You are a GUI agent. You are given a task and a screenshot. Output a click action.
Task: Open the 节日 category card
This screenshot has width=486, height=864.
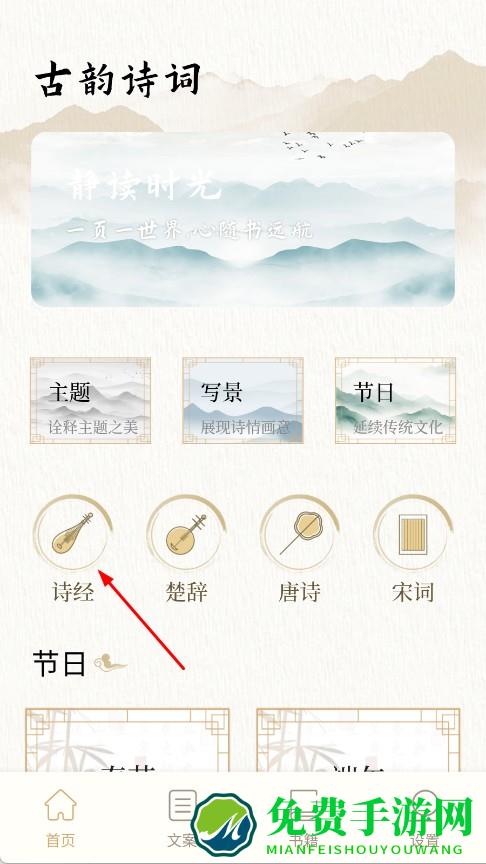pos(395,401)
